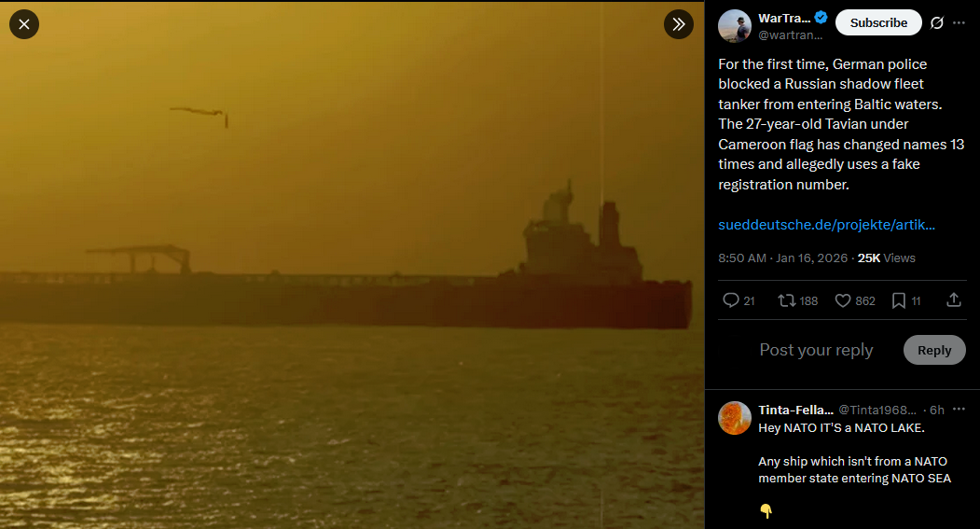This screenshot has width=980, height=529.
Task: Focus the 'Post your reply' field
Action: click(816, 350)
